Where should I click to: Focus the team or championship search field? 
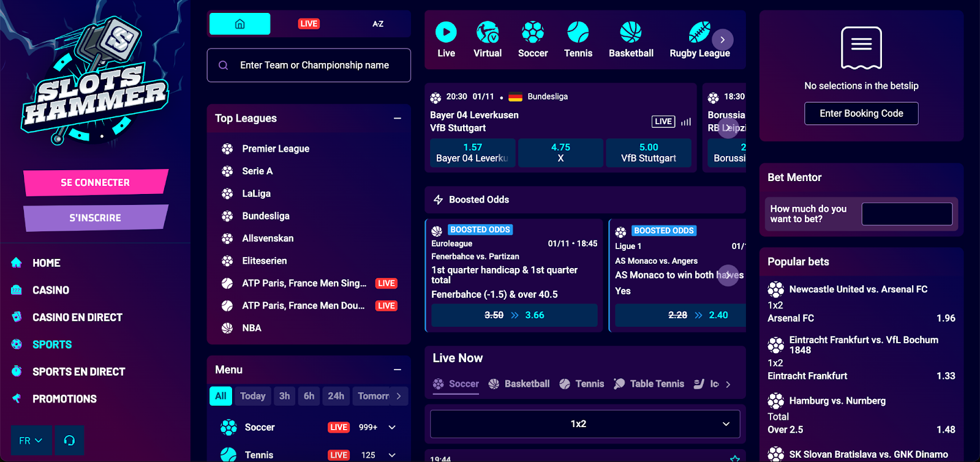click(309, 65)
